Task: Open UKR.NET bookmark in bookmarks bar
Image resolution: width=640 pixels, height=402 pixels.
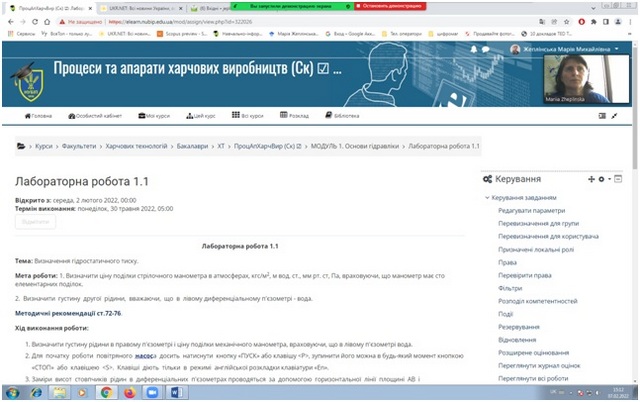Action: [125, 34]
